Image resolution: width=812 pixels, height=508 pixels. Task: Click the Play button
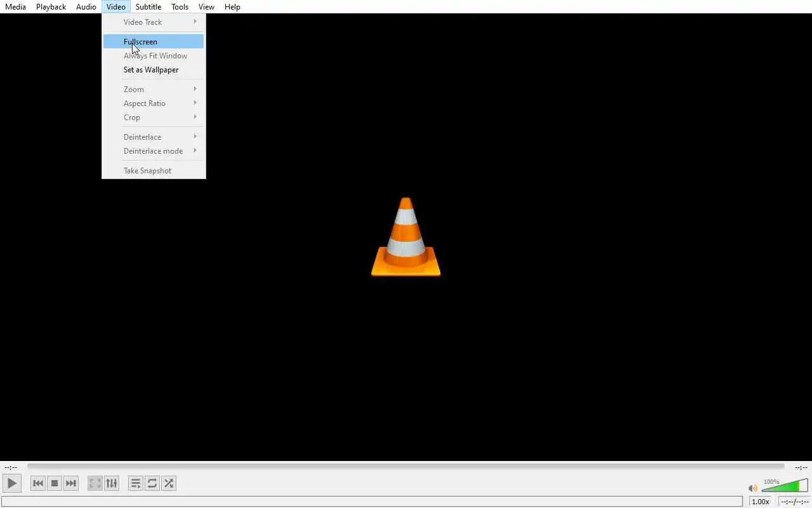11,483
